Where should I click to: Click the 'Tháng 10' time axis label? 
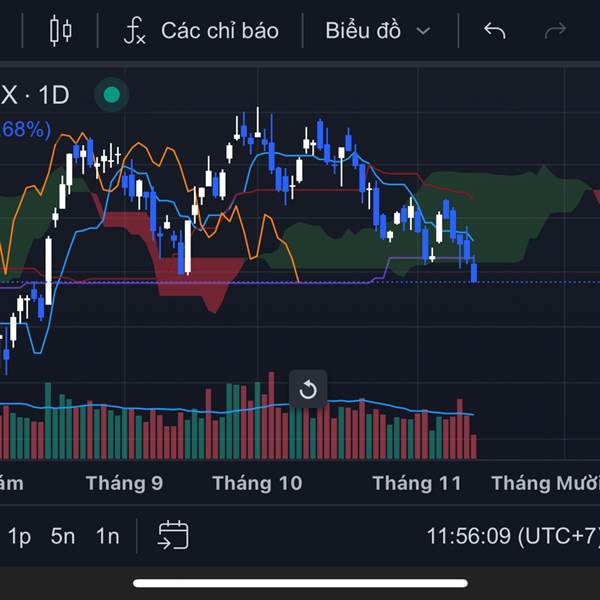(x=257, y=483)
